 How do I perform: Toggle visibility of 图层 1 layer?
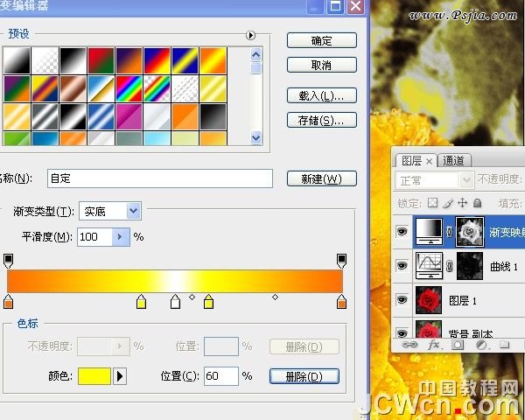tap(403, 300)
